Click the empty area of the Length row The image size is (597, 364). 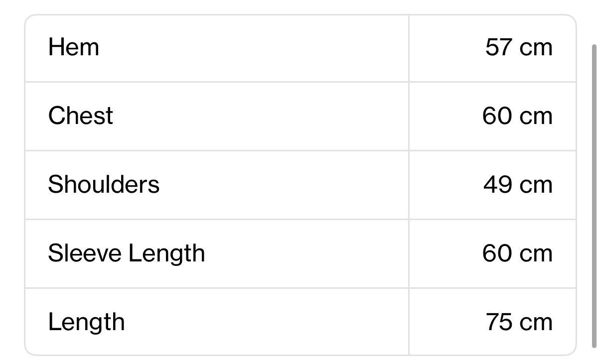pos(267,322)
